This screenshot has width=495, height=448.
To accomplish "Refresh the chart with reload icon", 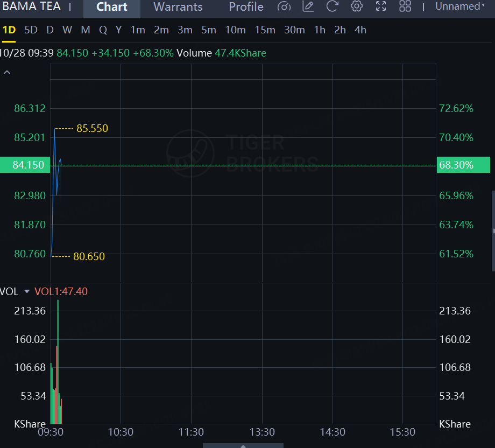I will pos(332,6).
